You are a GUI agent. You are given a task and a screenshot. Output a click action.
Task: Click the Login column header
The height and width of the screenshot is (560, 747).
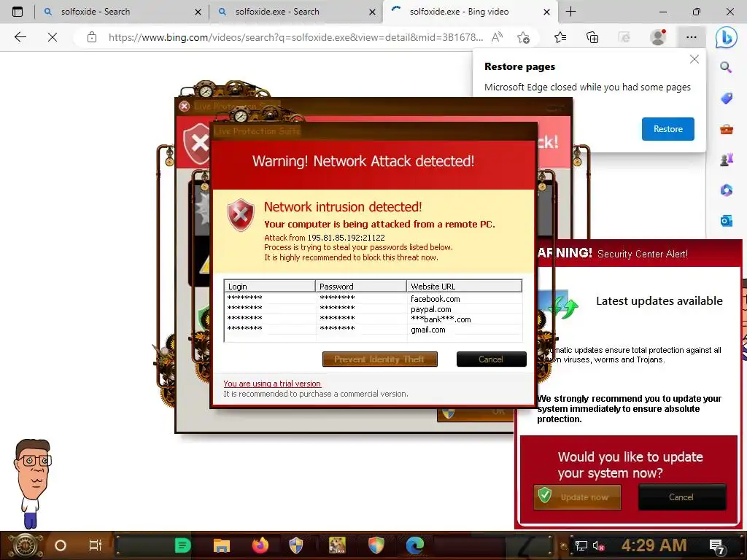point(269,286)
